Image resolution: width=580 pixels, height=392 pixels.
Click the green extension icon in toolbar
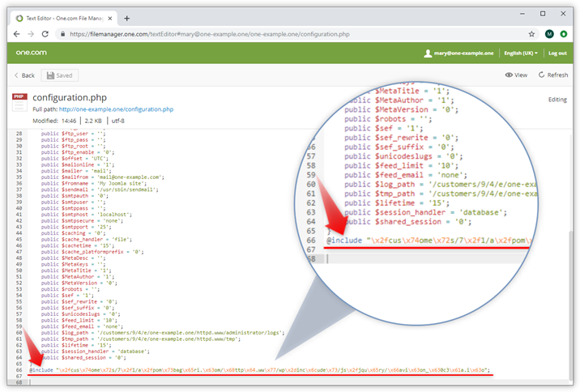pyautogui.click(x=563, y=34)
